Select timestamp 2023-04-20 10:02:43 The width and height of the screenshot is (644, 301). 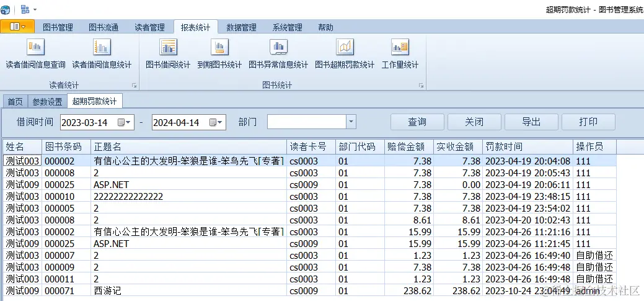tap(527, 220)
